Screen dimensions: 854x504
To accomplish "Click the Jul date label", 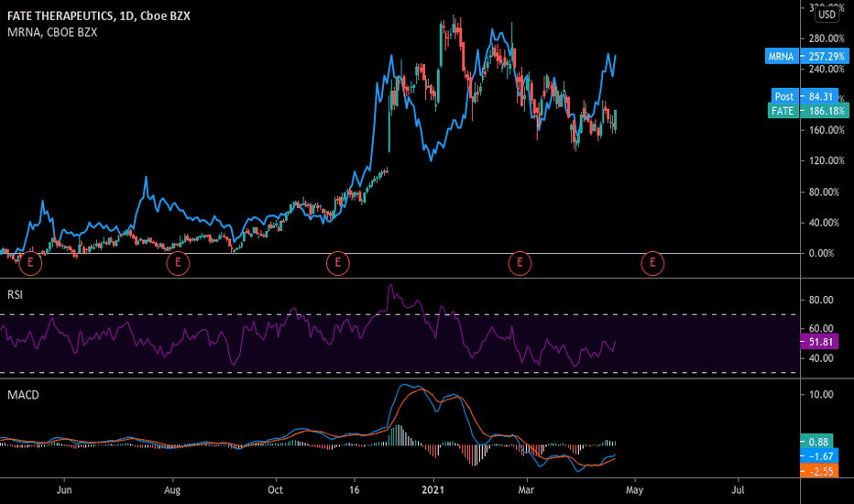I will coord(738,490).
